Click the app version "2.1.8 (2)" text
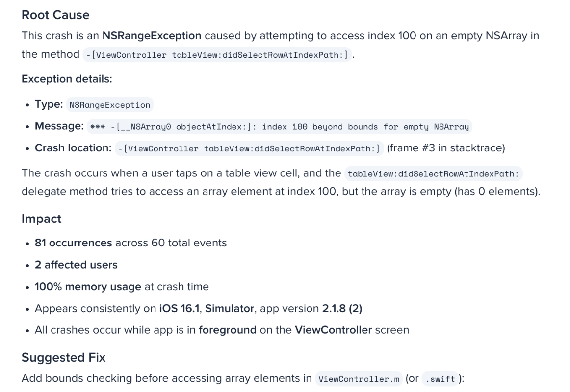 (x=342, y=308)
